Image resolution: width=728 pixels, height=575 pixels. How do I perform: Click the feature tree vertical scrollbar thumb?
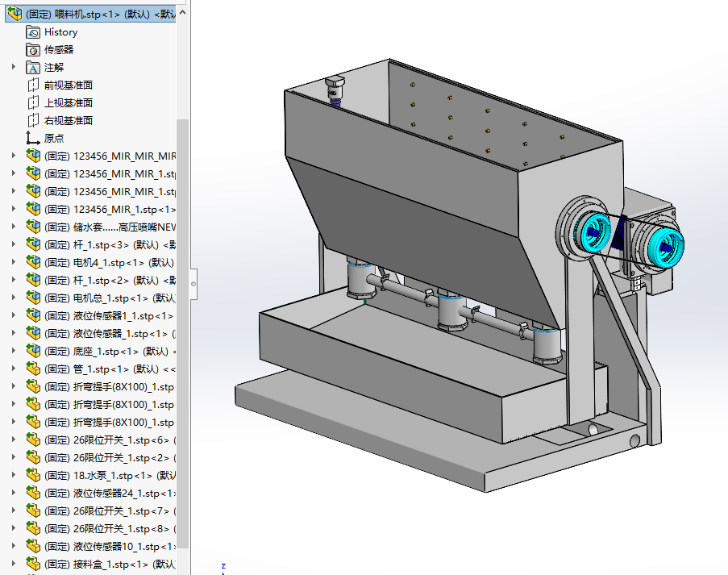coord(182,332)
